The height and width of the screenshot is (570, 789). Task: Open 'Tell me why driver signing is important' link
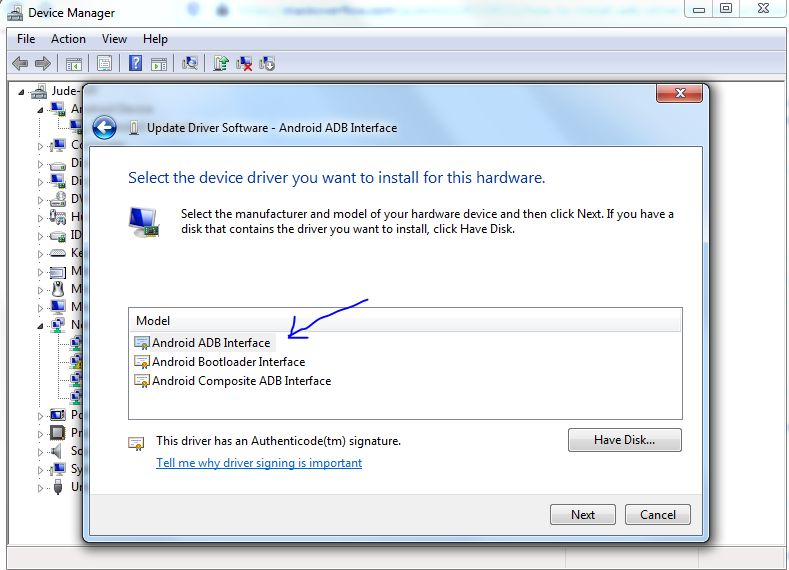point(259,463)
